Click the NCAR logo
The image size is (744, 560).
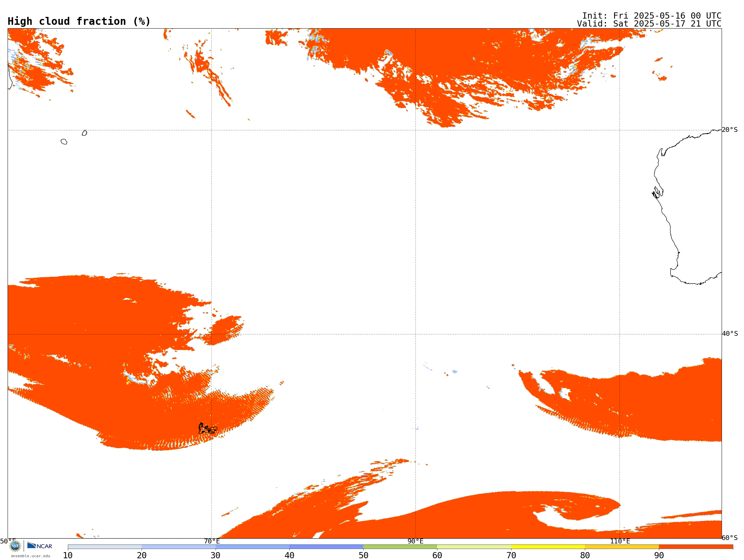40,546
